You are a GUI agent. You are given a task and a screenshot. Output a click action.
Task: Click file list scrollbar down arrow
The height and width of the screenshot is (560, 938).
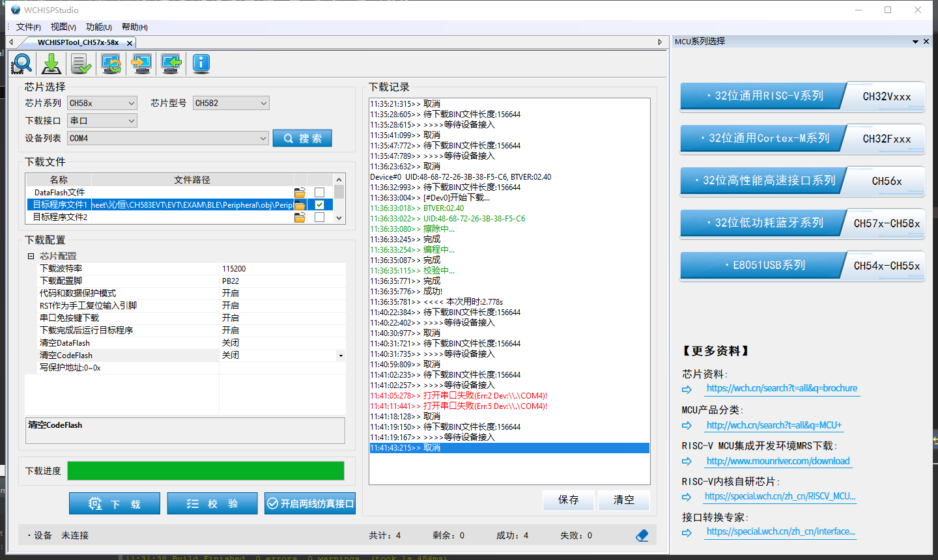339,218
